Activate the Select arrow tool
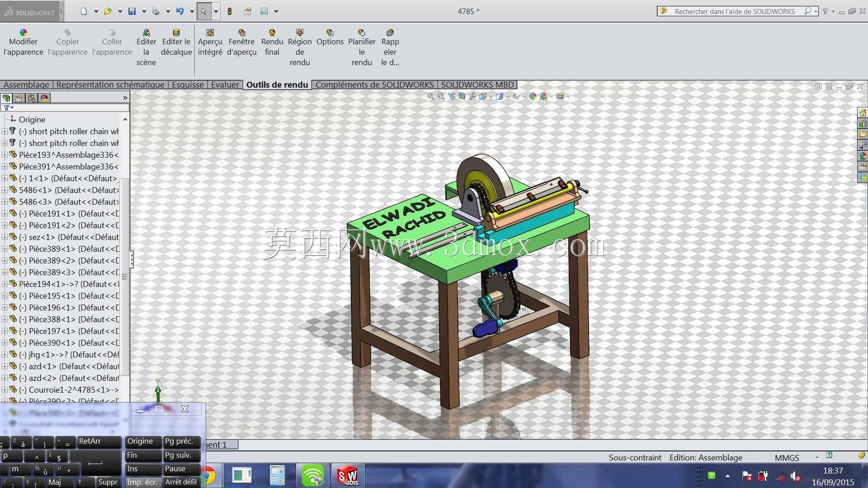868x488 pixels. (204, 11)
